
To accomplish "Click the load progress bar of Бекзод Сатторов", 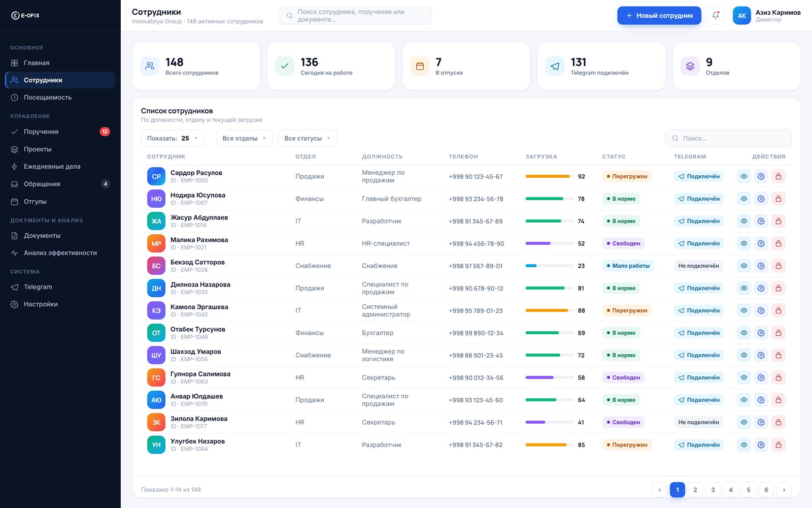I will point(549,266).
